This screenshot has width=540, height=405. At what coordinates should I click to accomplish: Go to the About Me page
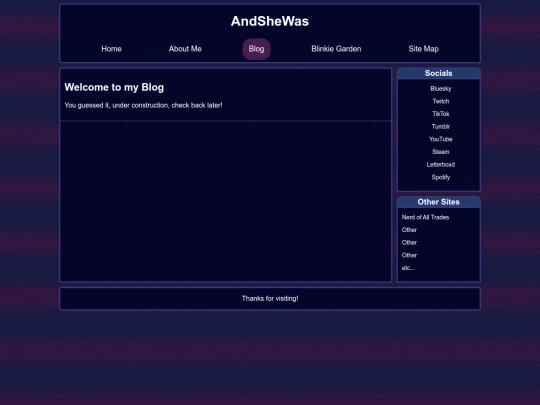185,49
